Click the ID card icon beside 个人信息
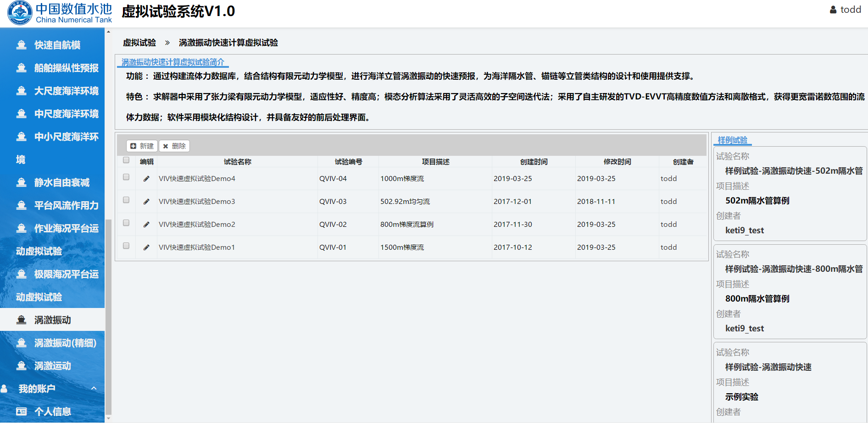The image size is (868, 423). tap(21, 412)
